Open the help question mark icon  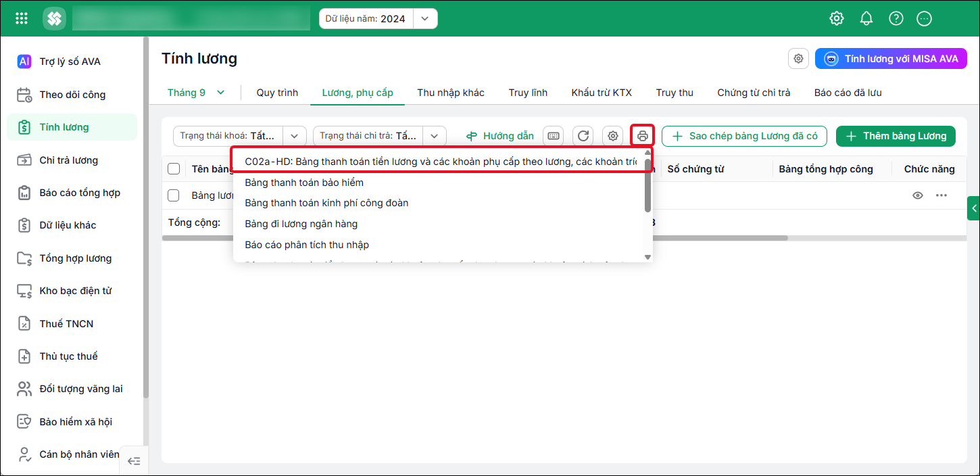tap(896, 18)
